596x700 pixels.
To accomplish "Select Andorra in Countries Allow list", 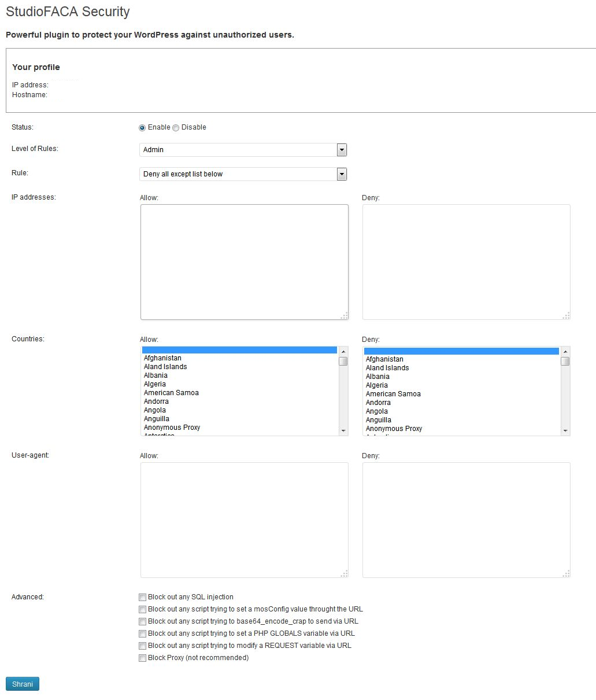I will tap(239, 401).
